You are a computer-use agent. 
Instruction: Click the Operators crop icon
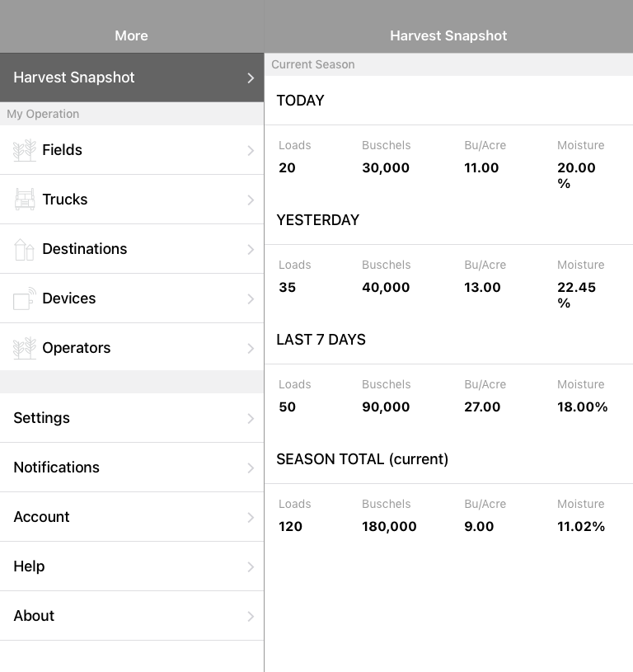point(25,348)
